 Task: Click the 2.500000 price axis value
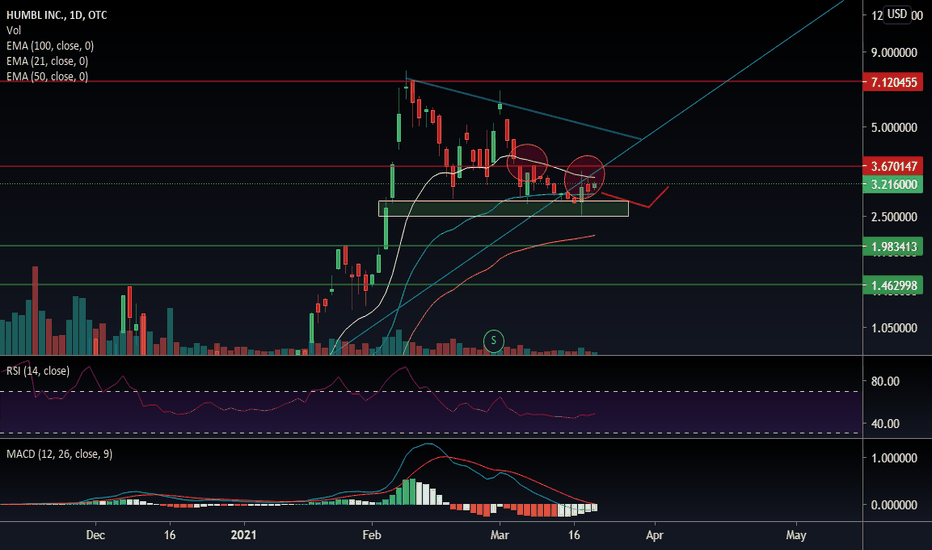pos(894,217)
